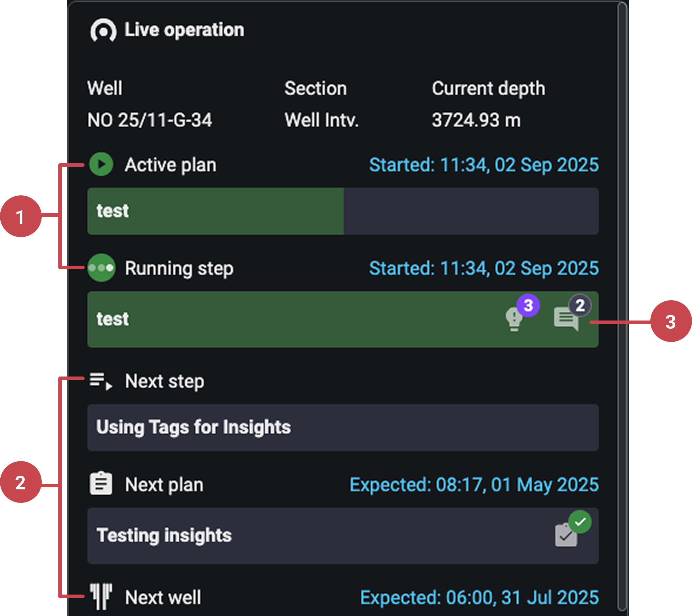Click the Running step started timestamp
Viewport: 692px width, 616px height.
click(x=484, y=268)
